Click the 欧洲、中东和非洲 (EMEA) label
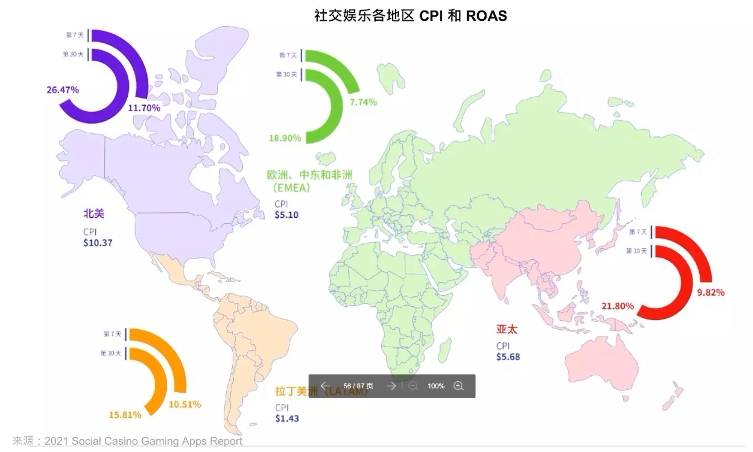Image resolution: width=753 pixels, height=452 pixels. [x=309, y=181]
